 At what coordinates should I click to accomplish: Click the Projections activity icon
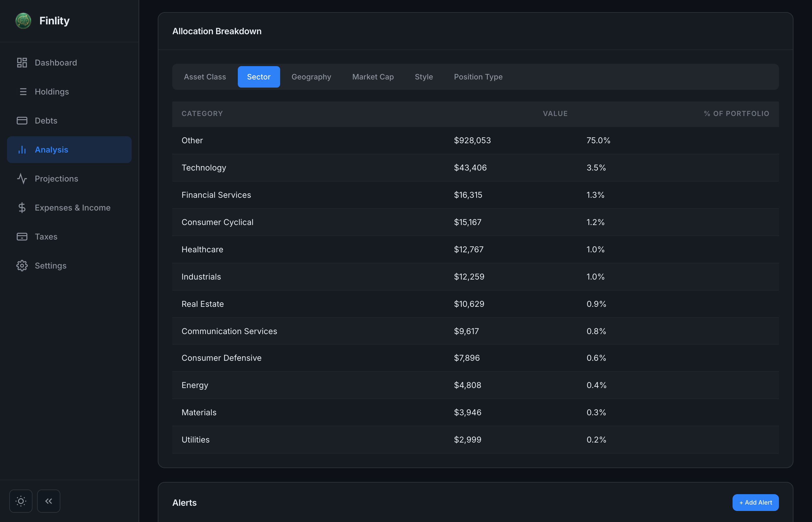click(x=22, y=179)
